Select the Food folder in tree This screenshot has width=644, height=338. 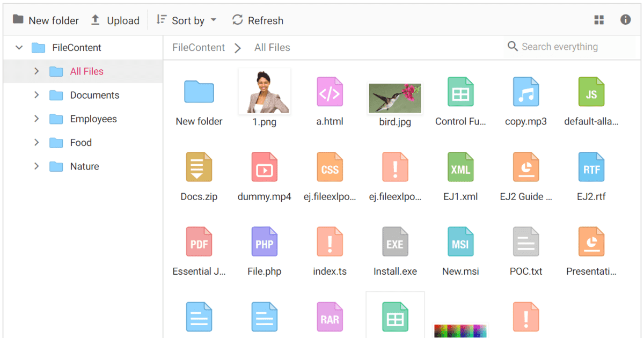pyautogui.click(x=81, y=142)
